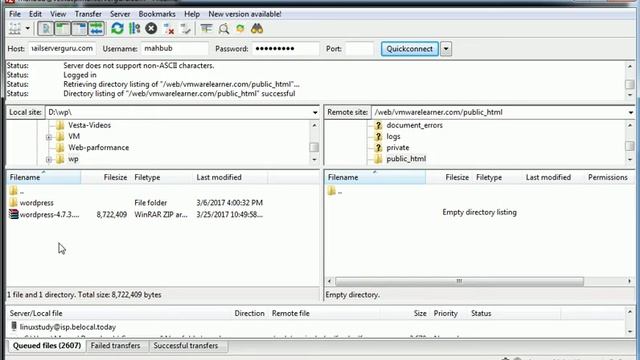Search files with the binoculars icon
Screen dimensions: 640x360
point(257,29)
